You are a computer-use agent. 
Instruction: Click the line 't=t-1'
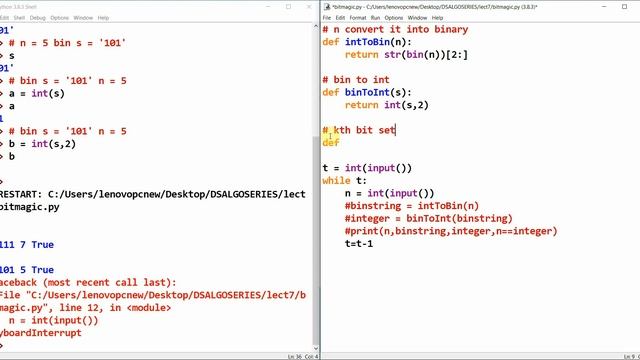pos(359,244)
